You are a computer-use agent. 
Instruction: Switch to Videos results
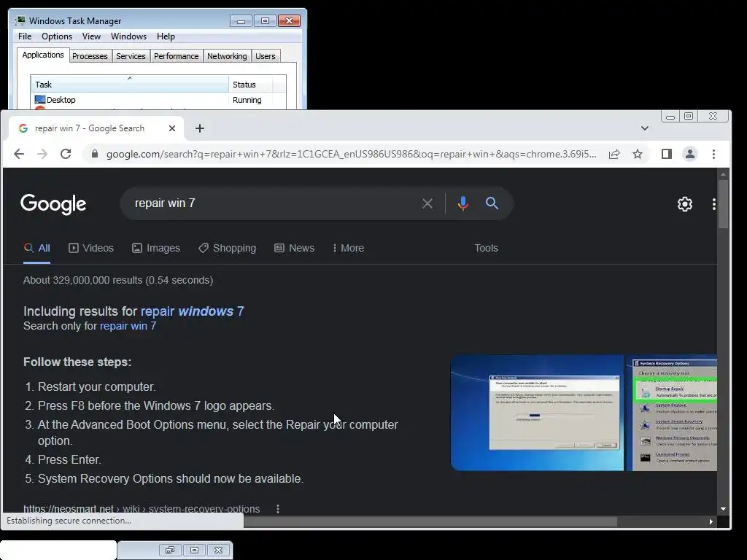click(x=91, y=248)
